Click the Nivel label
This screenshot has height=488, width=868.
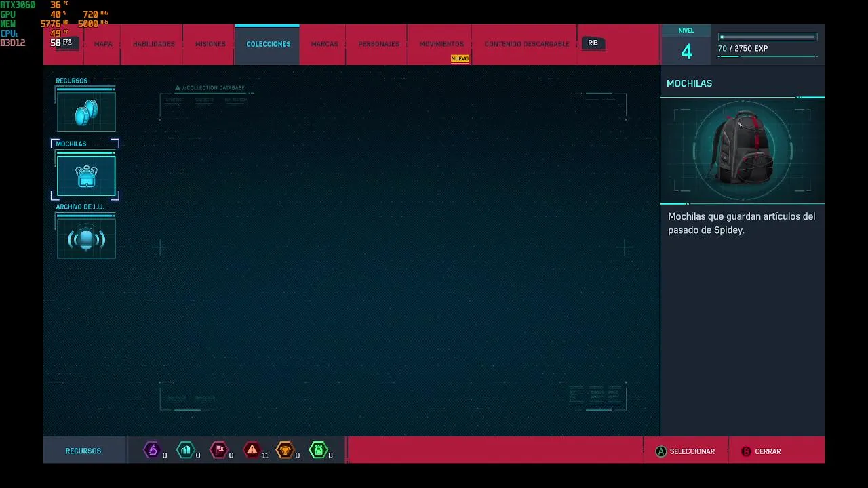pyautogui.click(x=686, y=30)
